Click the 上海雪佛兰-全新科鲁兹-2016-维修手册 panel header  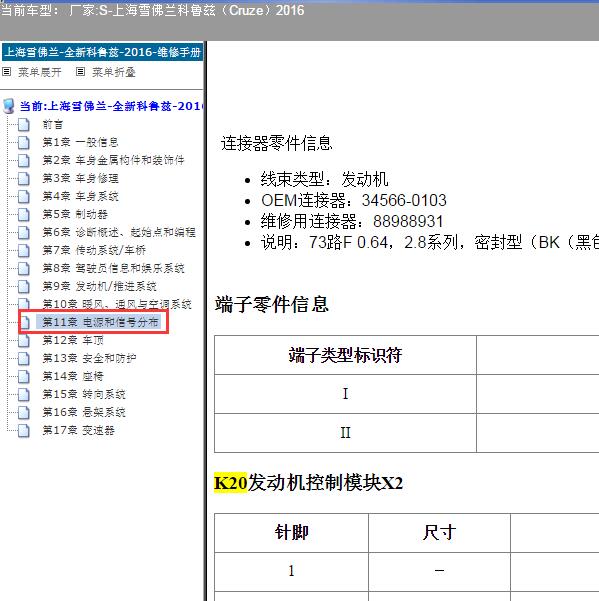click(x=102, y=52)
